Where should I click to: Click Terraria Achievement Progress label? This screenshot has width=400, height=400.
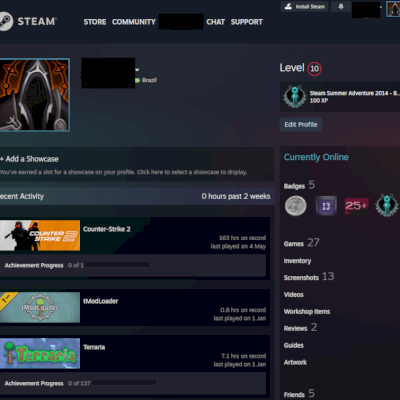tap(34, 383)
